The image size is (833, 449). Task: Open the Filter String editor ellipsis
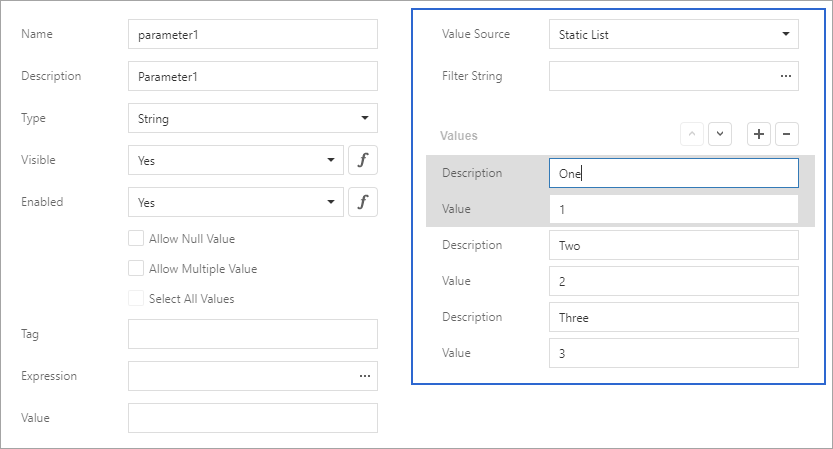coord(785,76)
